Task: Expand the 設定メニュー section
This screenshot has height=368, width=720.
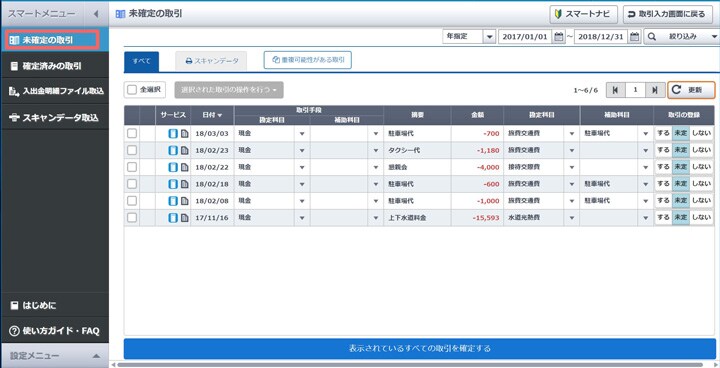Action: (55, 356)
